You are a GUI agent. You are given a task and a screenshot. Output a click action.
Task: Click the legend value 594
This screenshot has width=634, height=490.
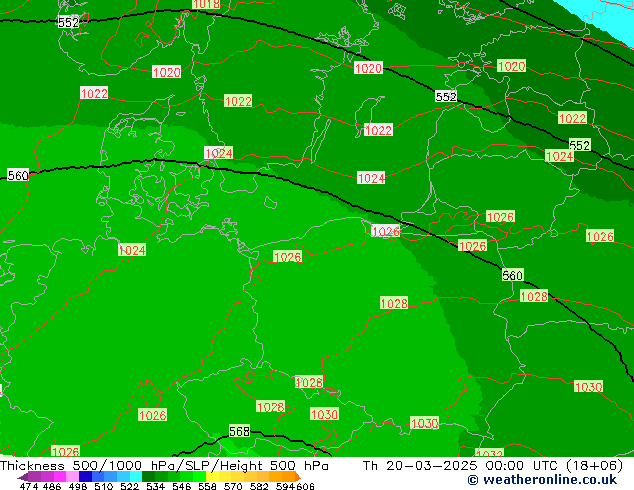click(x=285, y=486)
